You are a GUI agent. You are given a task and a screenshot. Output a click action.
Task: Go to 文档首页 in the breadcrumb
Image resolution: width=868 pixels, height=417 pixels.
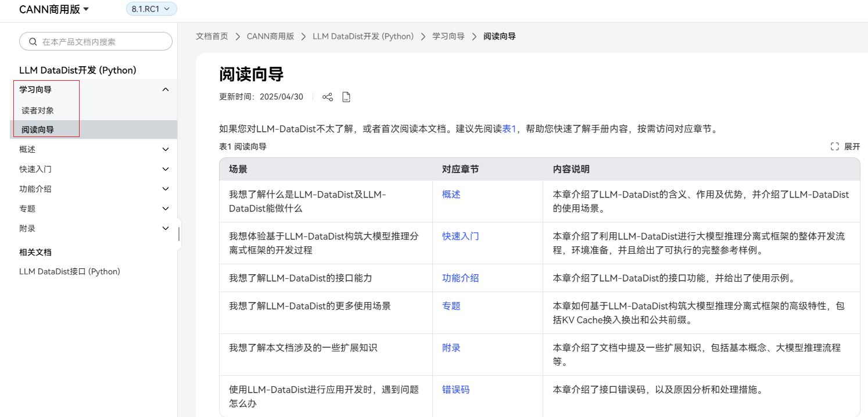[212, 36]
